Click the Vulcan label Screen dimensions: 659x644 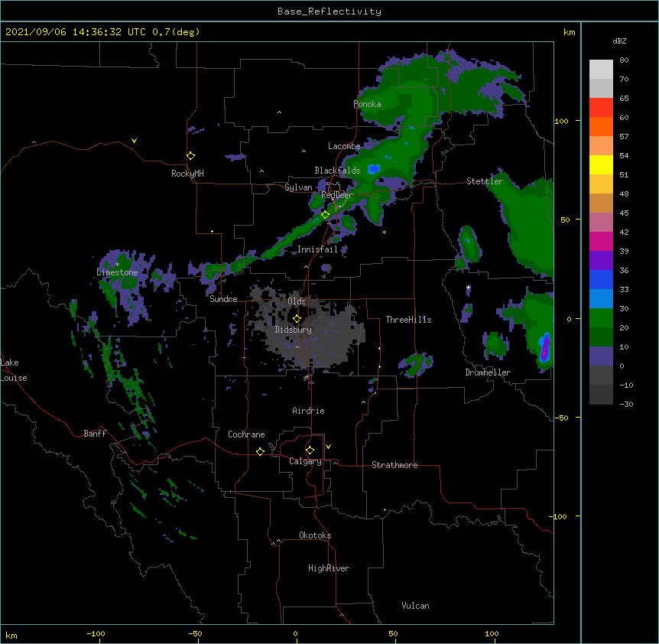[x=415, y=606]
